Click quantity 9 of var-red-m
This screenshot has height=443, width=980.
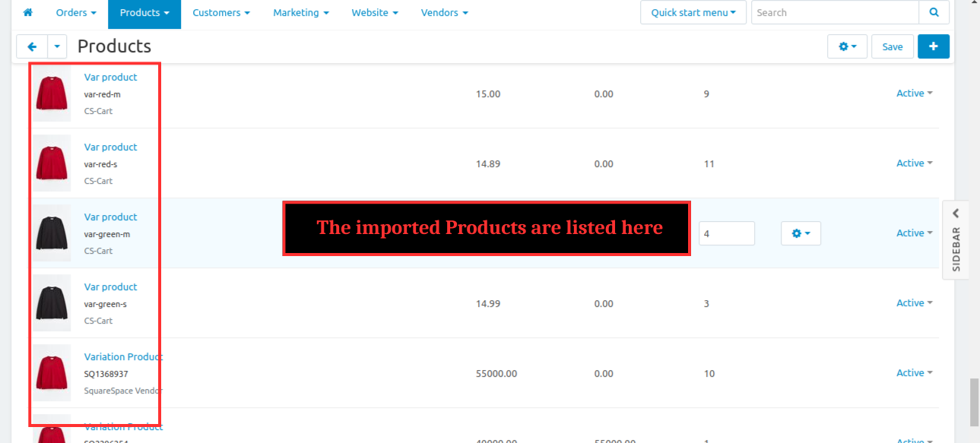pos(706,94)
